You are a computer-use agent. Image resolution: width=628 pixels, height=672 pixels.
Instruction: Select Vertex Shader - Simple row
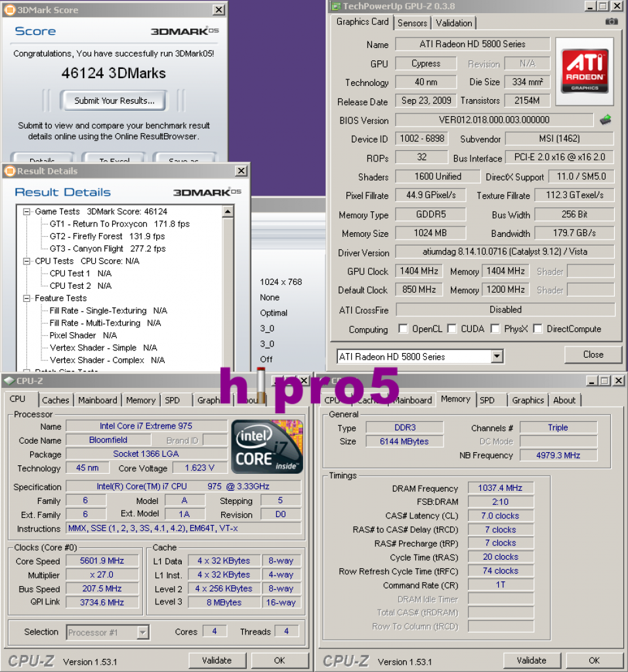point(103,348)
